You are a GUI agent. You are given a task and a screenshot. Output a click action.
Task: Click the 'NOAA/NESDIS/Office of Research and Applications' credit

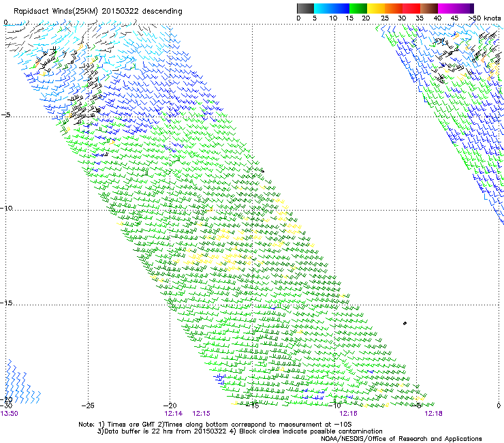click(x=401, y=439)
